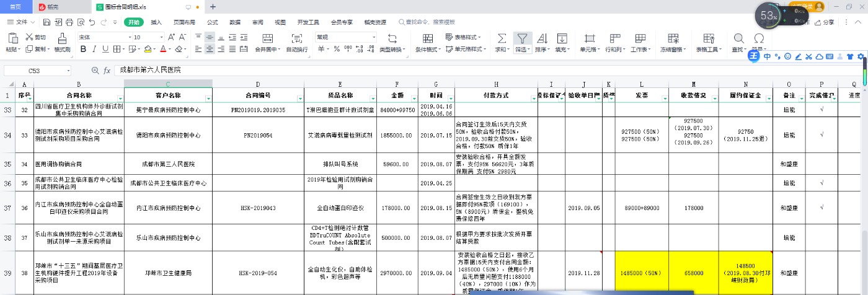Click the Find (查找) magnifier icon
Screen dimensions: 868x295
pyautogui.click(x=738, y=38)
